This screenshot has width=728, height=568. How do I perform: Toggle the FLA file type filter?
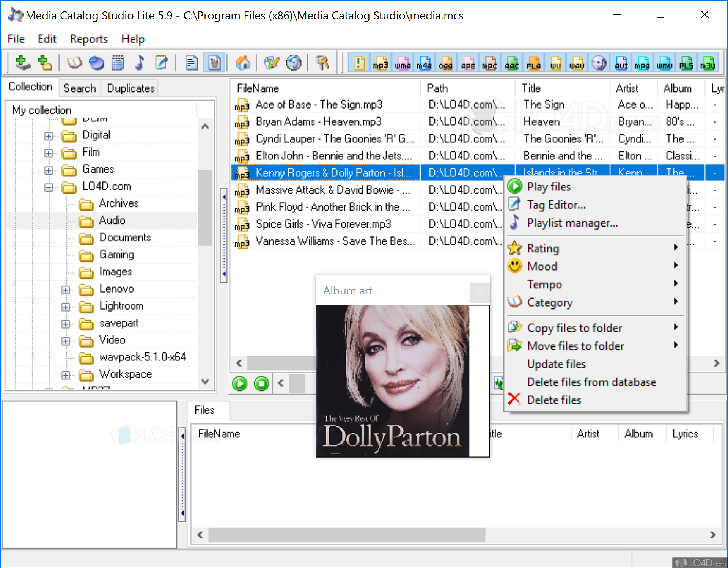533,63
